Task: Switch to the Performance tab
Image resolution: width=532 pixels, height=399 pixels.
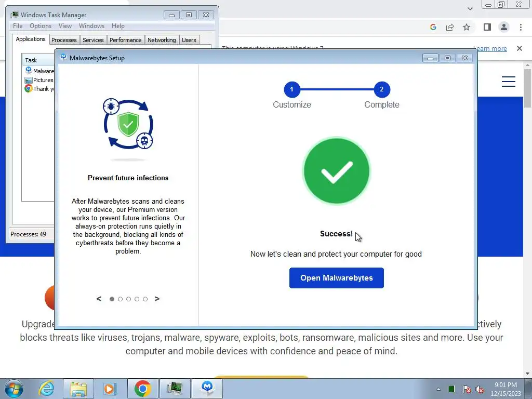Action: click(126, 40)
